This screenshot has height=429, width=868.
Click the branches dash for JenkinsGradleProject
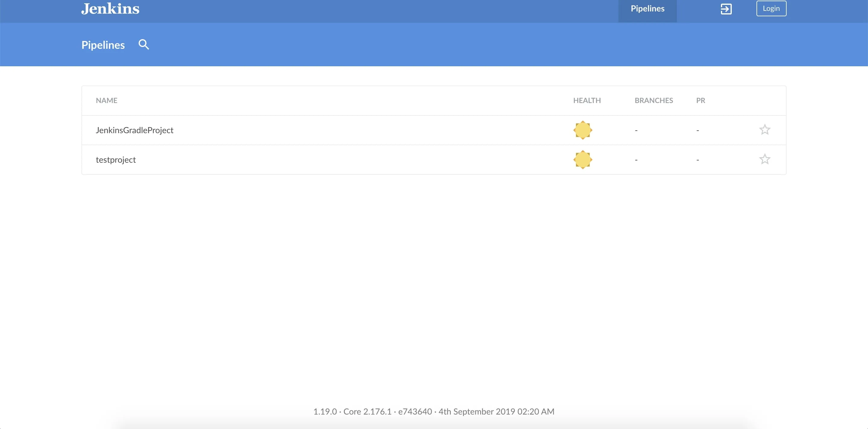pyautogui.click(x=636, y=130)
